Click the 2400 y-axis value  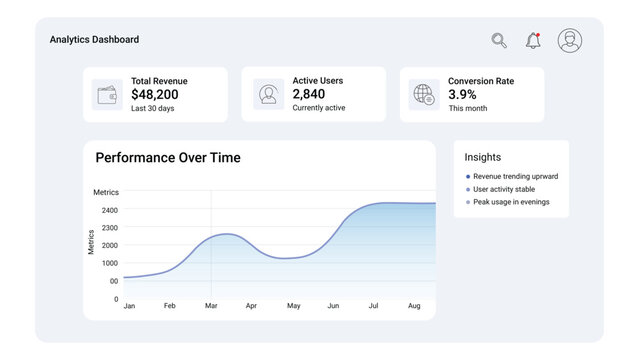point(110,210)
